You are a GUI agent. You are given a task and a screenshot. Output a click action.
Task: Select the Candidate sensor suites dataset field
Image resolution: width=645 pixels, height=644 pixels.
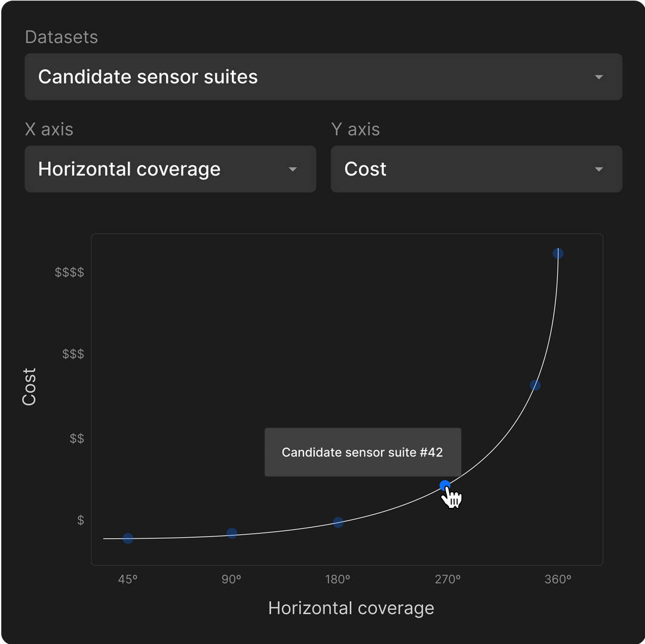(322, 76)
